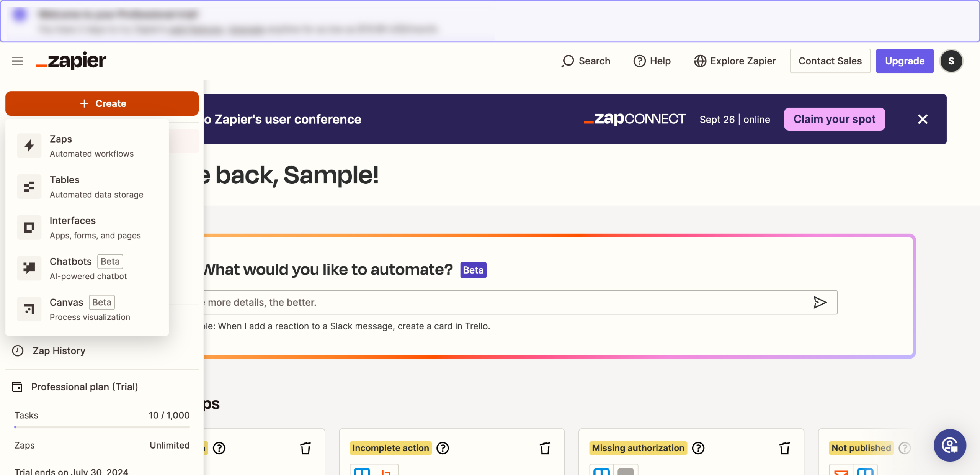Open Zap History in the sidebar
Screen dimensions: 980x475
pyautogui.click(x=59, y=351)
